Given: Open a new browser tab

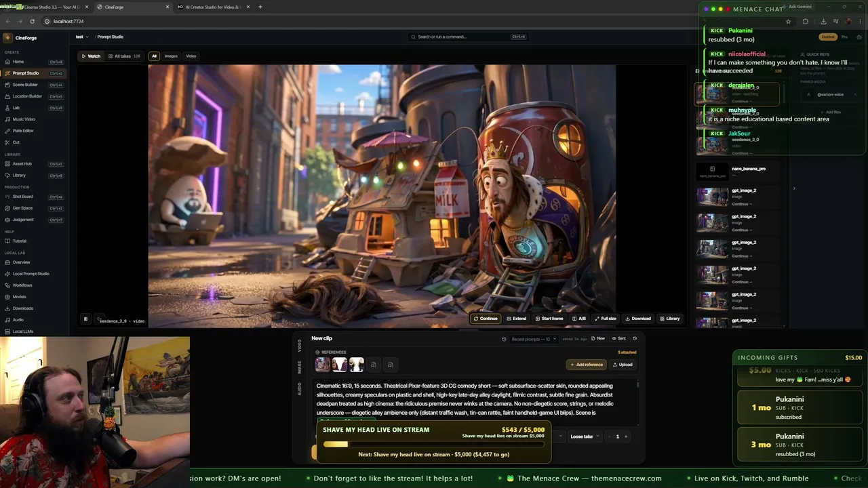Looking at the screenshot, I should point(260,7).
